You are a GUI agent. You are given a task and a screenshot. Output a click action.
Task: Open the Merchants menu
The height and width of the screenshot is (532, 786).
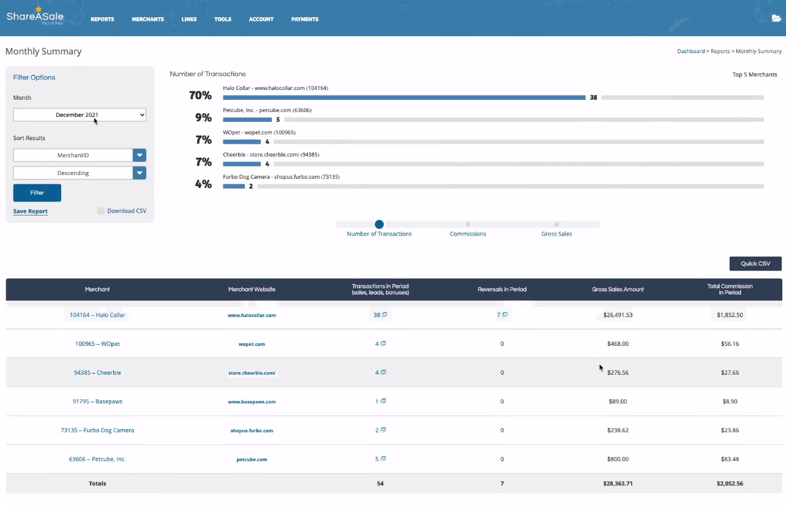148,20
